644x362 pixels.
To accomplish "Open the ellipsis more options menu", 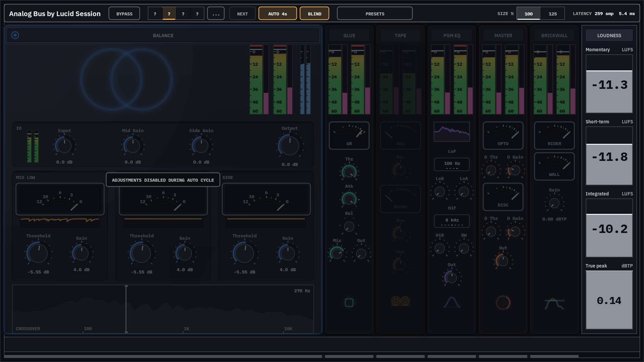I will 216,13.
